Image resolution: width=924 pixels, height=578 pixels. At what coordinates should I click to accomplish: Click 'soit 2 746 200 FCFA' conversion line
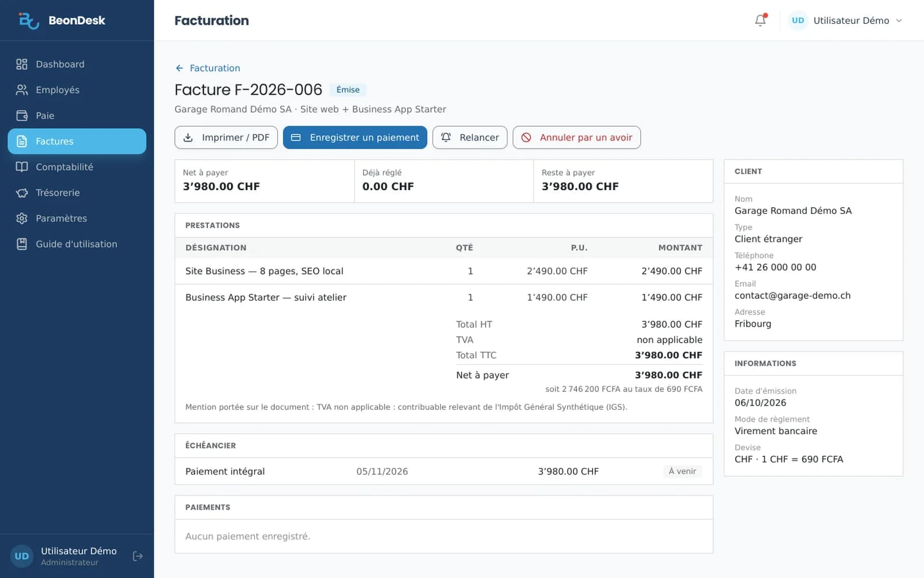point(624,389)
